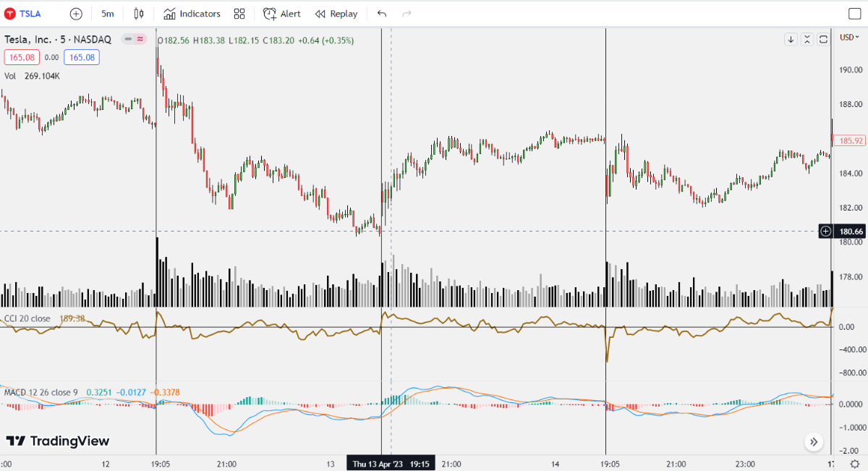This screenshot has height=471, width=868.
Task: Click the down arrow pane button
Action: (x=791, y=40)
